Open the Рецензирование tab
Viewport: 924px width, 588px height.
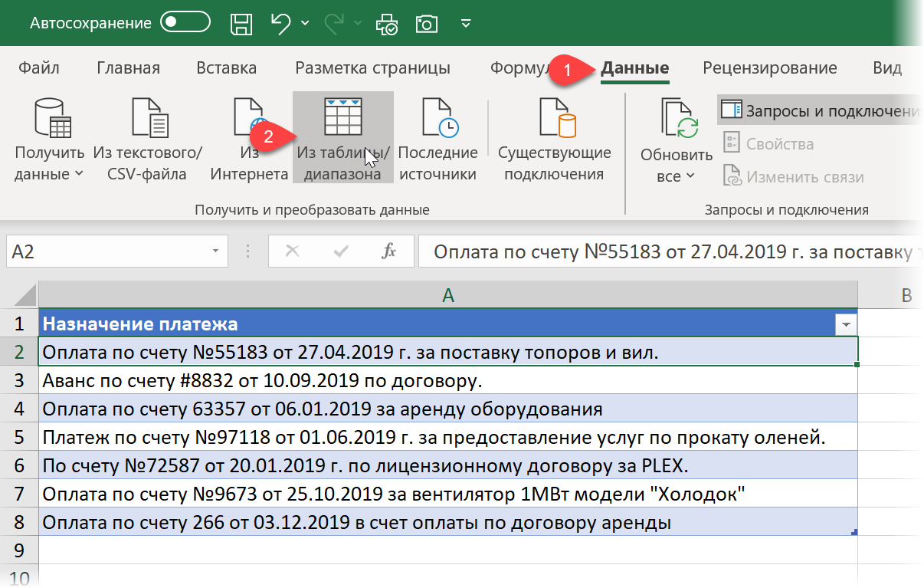click(x=770, y=67)
